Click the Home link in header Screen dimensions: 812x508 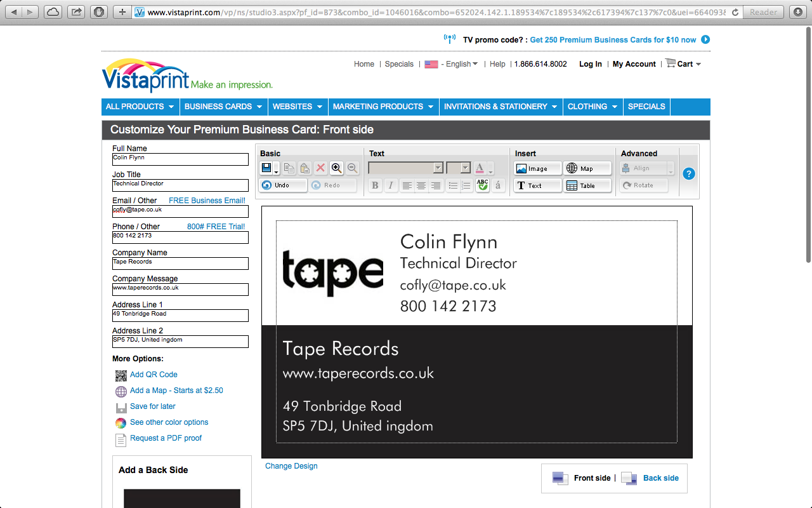pos(364,64)
